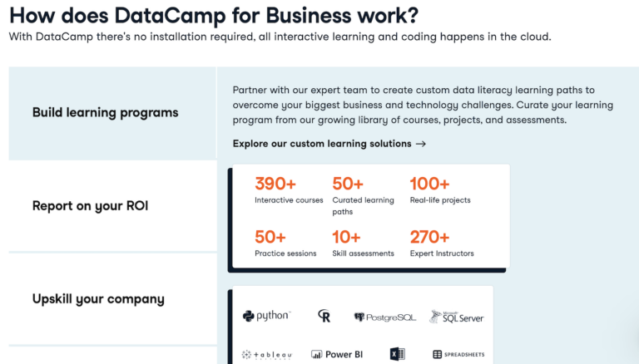Select the Tableau logo

[x=267, y=355]
